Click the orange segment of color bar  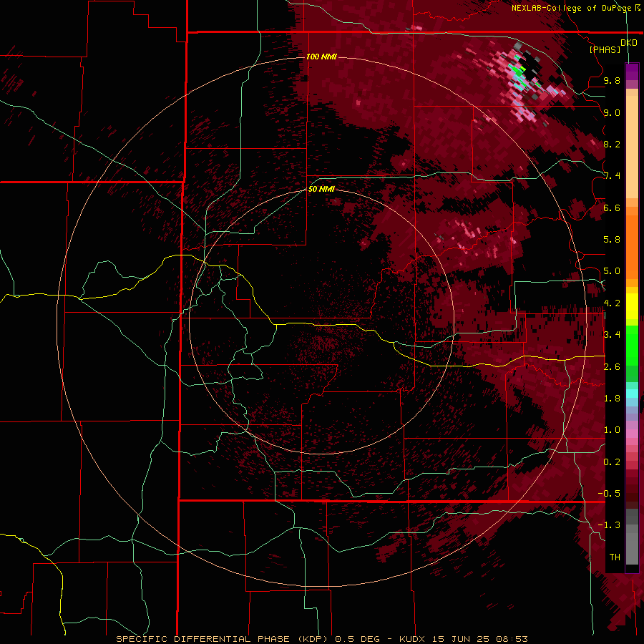pos(632,246)
